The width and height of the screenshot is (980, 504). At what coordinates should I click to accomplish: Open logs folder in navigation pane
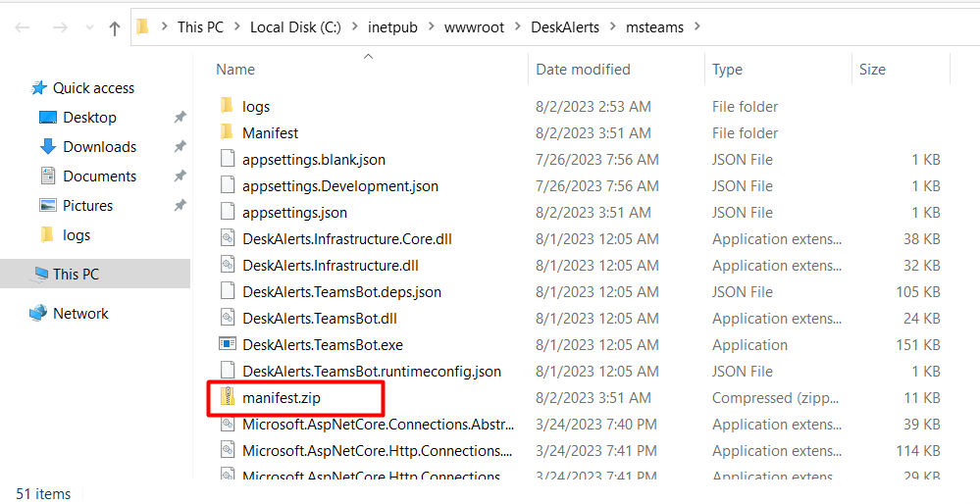(x=77, y=234)
